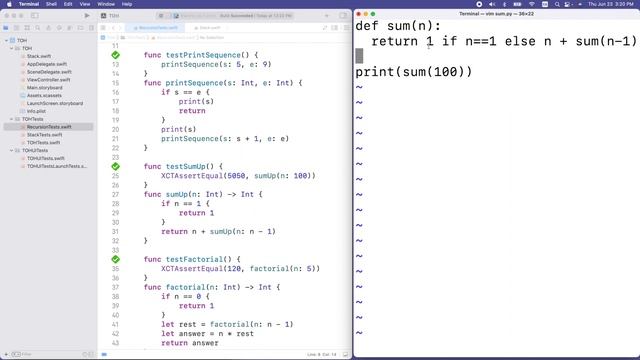
Task: Click the add file plus button at navigator bottom
Action: tap(6, 354)
